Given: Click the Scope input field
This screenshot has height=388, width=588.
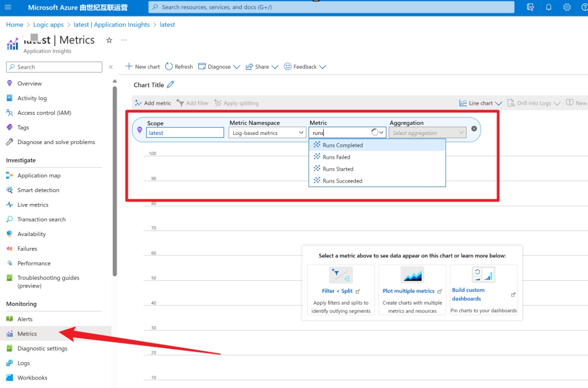Looking at the screenshot, I should point(185,133).
